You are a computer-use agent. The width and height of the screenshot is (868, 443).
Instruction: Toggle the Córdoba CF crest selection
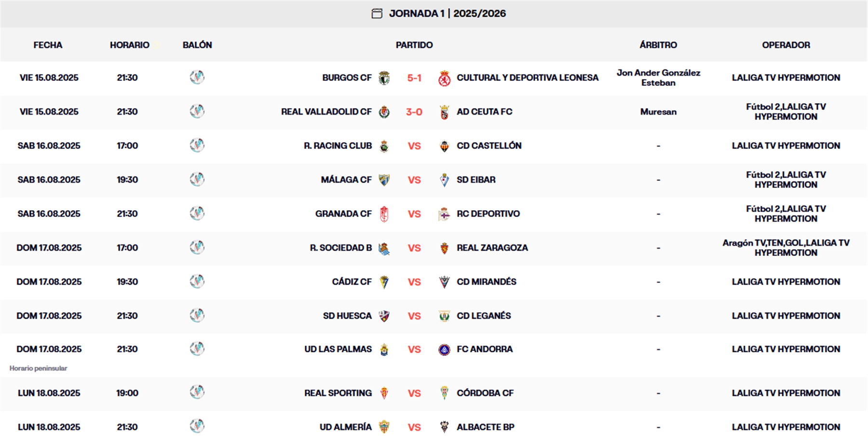pos(445,393)
